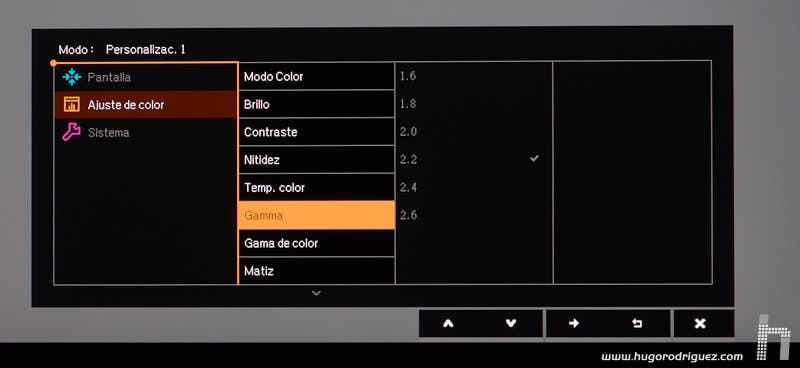Select the Brillo option
The width and height of the screenshot is (800, 368).
pyautogui.click(x=316, y=104)
